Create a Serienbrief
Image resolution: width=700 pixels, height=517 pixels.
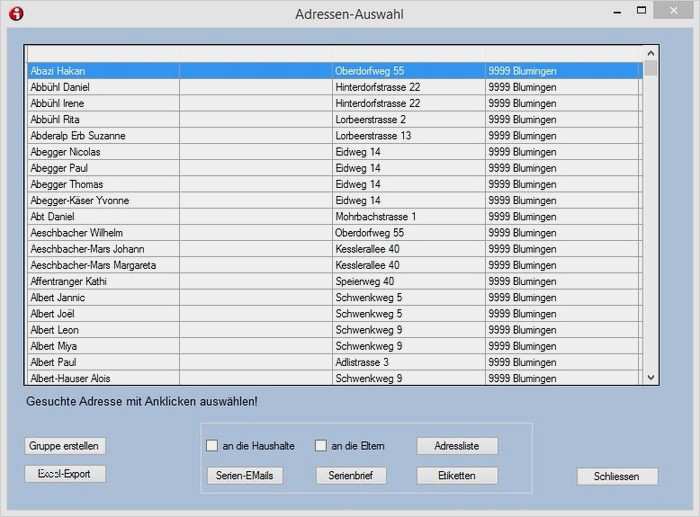click(351, 476)
